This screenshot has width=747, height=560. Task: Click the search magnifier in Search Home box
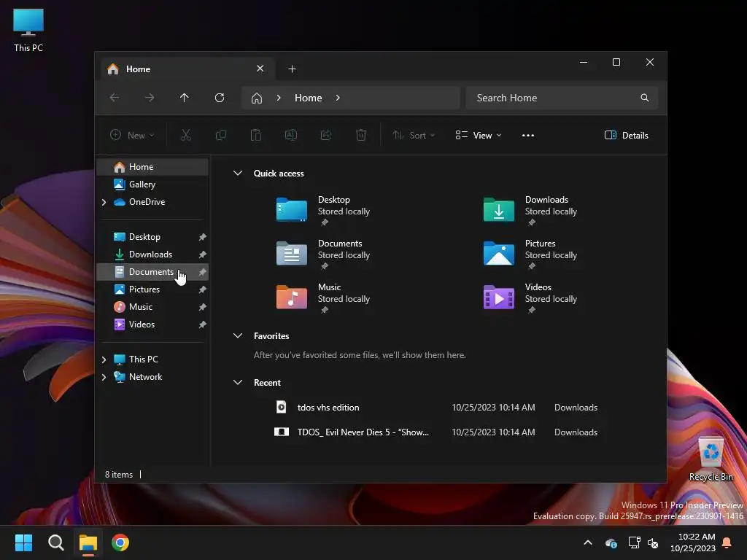pyautogui.click(x=645, y=98)
